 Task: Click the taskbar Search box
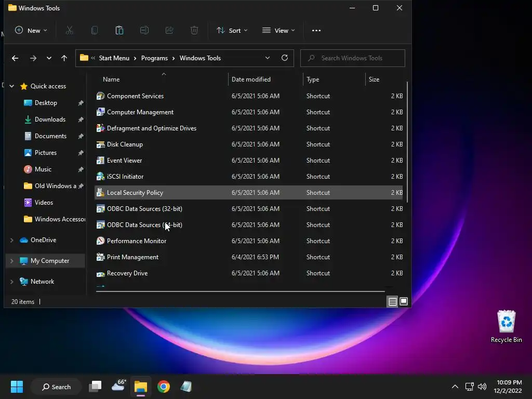[56, 387]
